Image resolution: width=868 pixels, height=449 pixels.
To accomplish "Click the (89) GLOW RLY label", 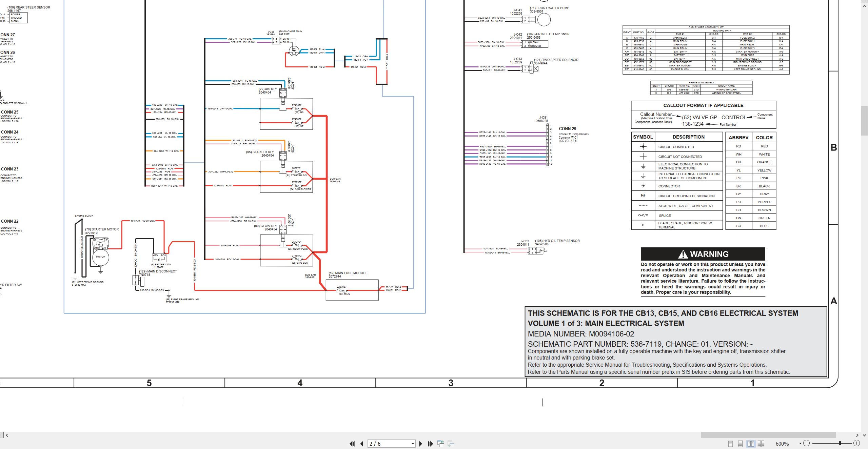I will click(x=265, y=226).
